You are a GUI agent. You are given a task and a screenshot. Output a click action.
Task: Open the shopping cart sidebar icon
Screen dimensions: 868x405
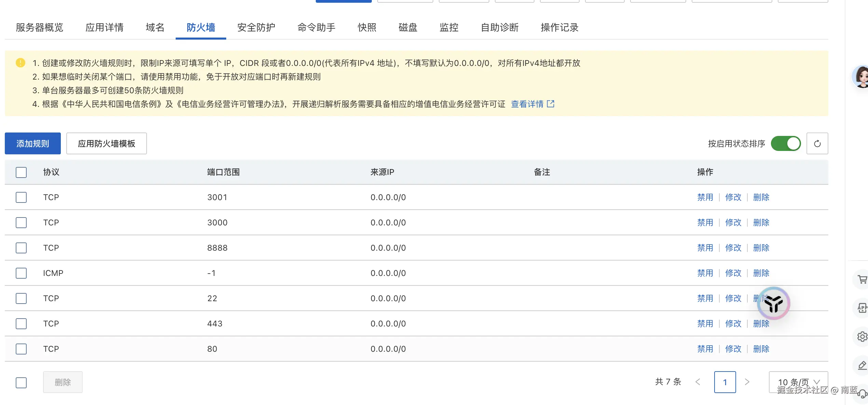point(862,280)
